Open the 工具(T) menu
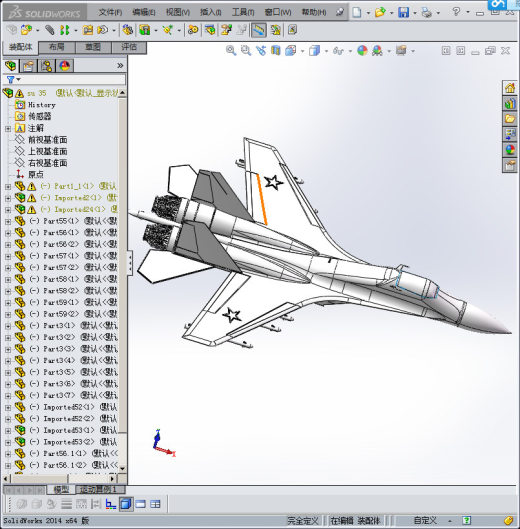520x529 pixels. (x=243, y=12)
